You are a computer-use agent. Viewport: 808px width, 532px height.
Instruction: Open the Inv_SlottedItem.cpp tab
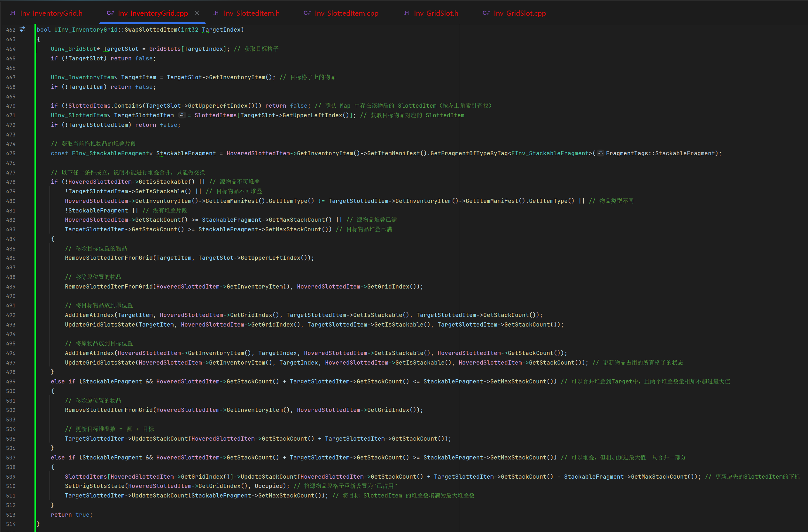346,13
